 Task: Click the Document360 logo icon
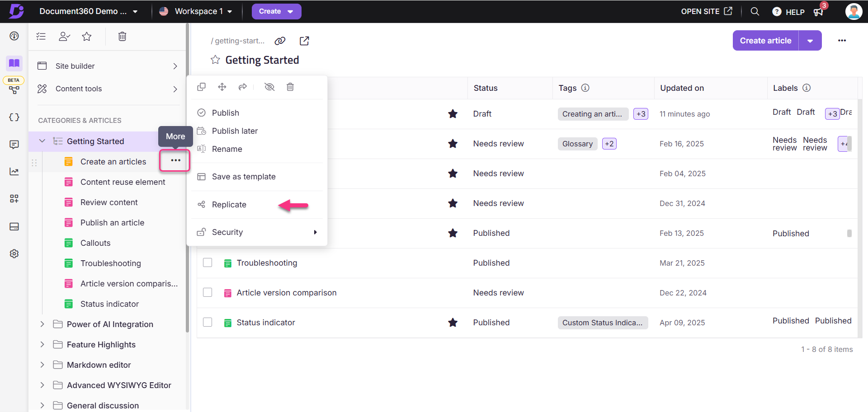[x=16, y=11]
